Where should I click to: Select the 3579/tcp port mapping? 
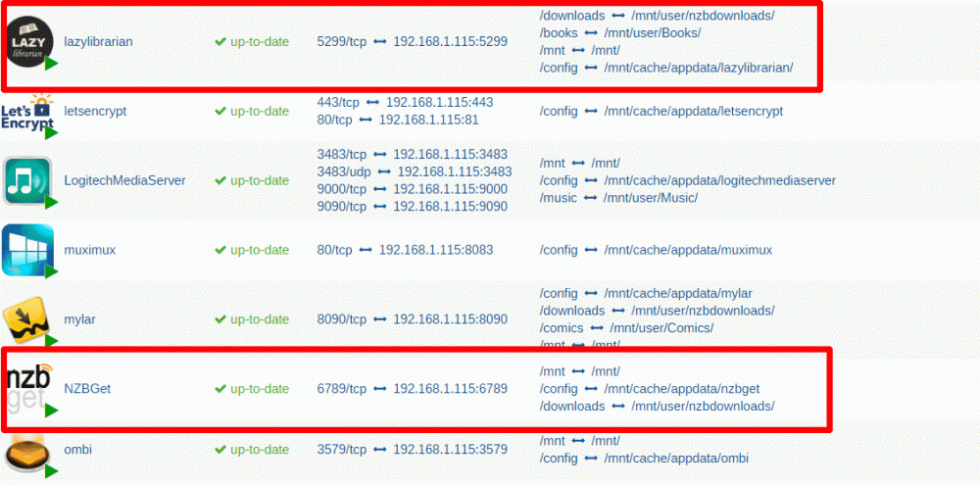[412, 449]
